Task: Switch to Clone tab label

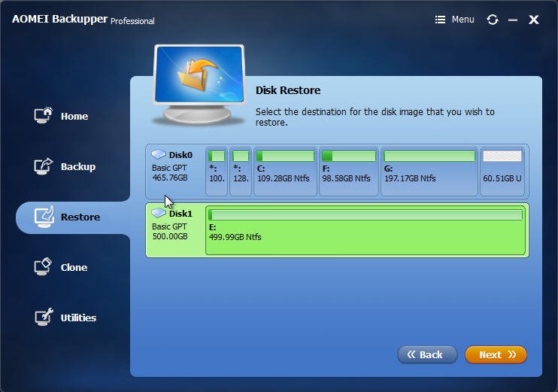Action: (74, 267)
